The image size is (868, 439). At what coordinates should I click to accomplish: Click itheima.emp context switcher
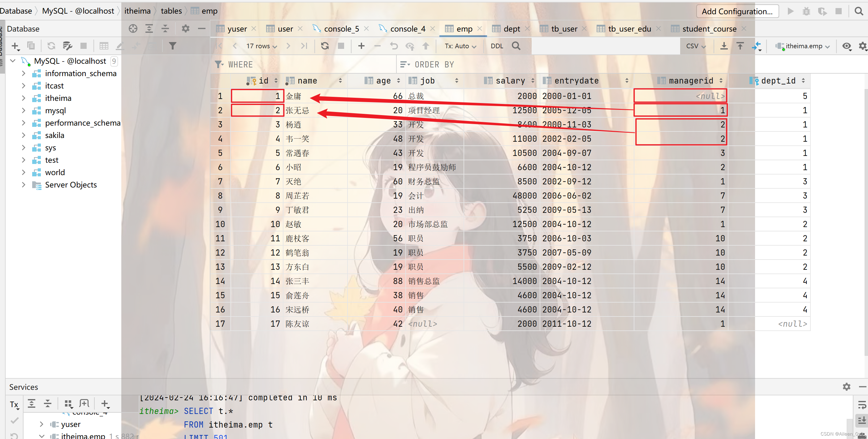(x=804, y=46)
